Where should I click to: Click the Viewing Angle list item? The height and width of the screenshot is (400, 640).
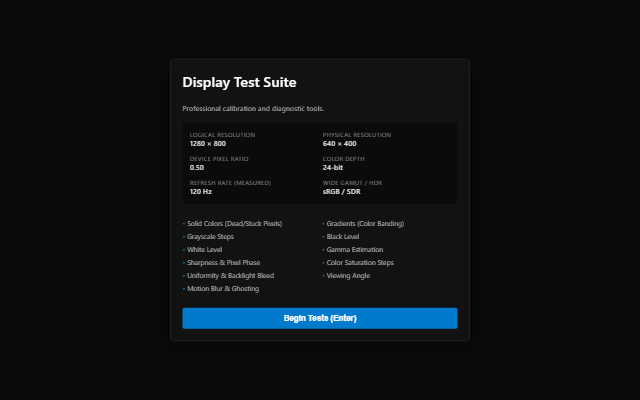click(346, 276)
